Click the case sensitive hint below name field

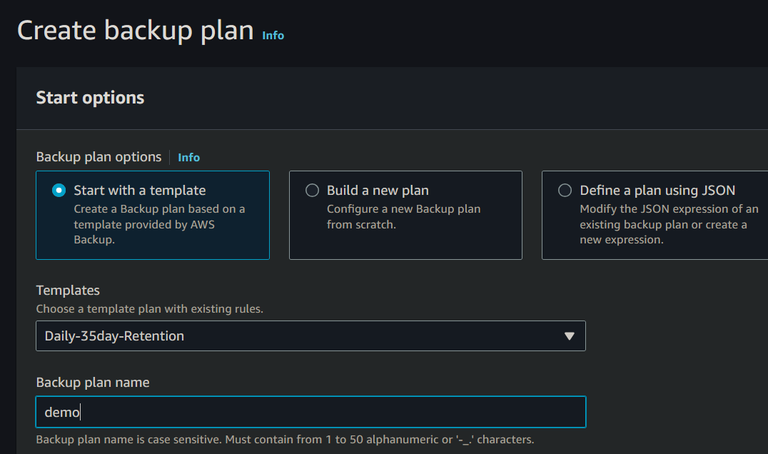coord(284,440)
